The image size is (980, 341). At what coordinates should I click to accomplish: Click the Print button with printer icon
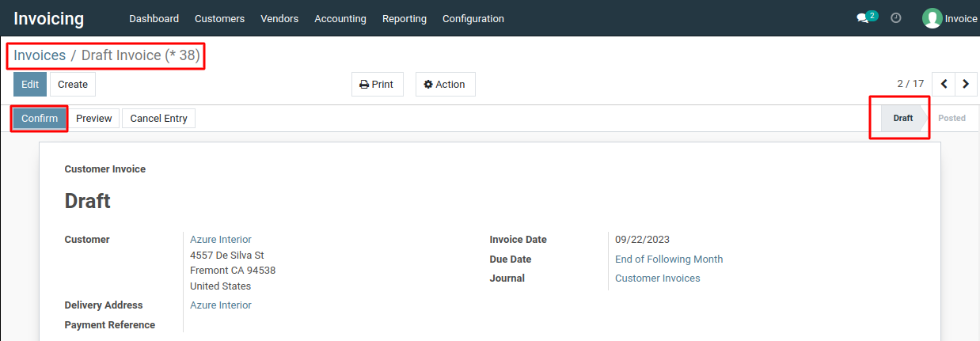pos(377,85)
